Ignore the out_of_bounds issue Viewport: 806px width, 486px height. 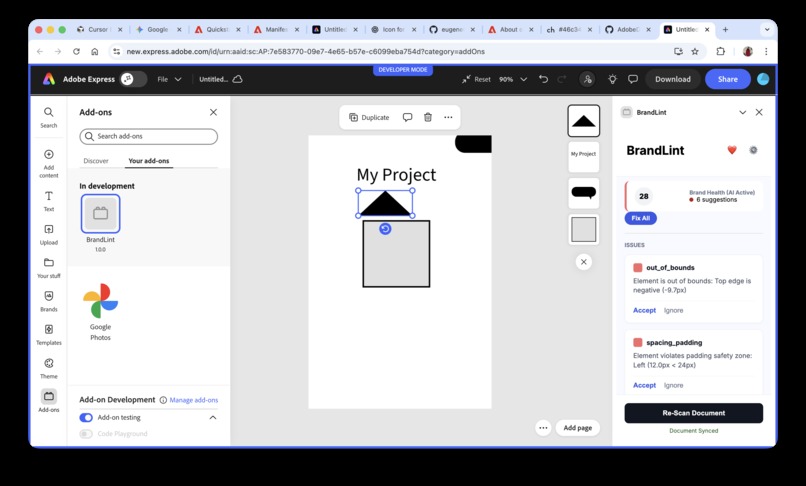(673, 311)
